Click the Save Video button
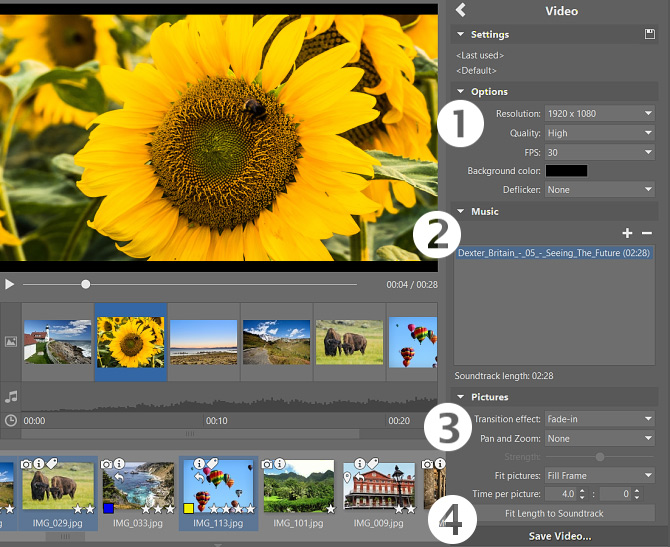The height and width of the screenshot is (547, 670). click(x=560, y=536)
